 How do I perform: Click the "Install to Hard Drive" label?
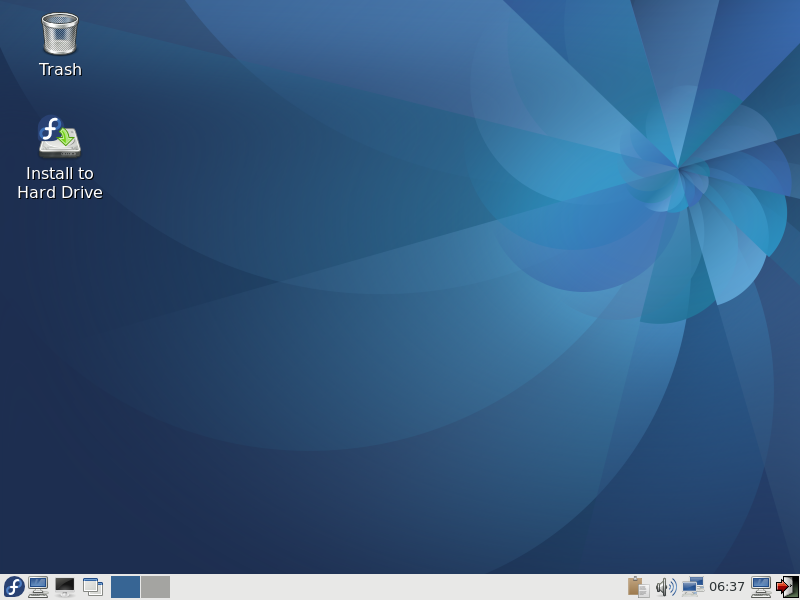tap(60, 183)
